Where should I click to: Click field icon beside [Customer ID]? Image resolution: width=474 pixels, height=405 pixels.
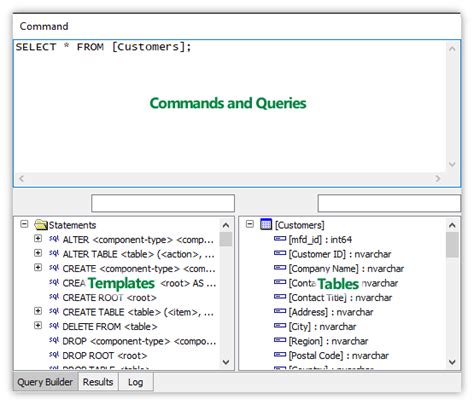click(280, 253)
